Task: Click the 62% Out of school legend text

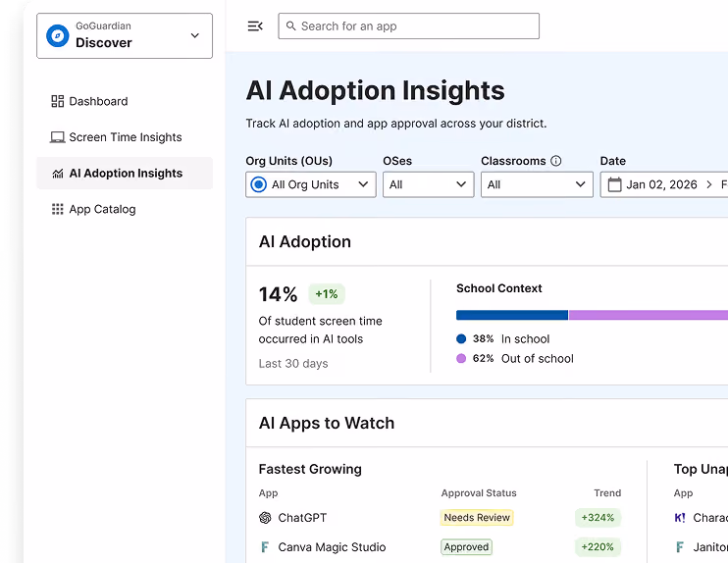Action: coord(523,358)
